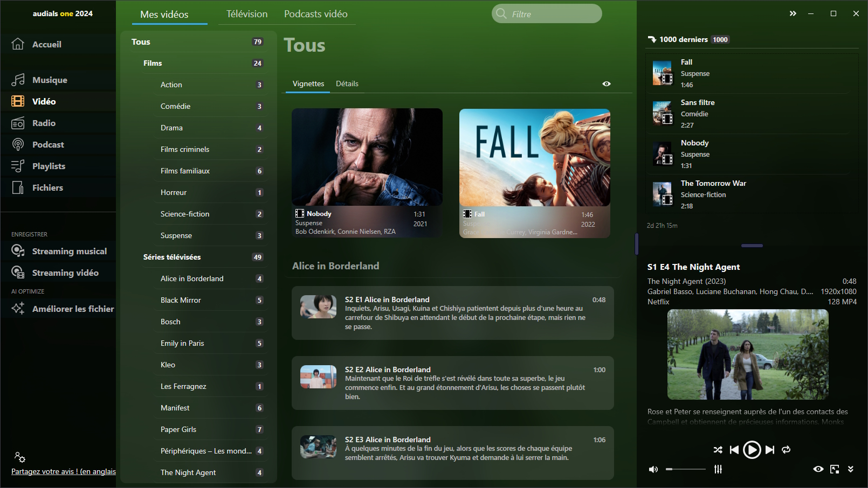Open S2 E3 Alice in Borderland episode

pos(453,453)
